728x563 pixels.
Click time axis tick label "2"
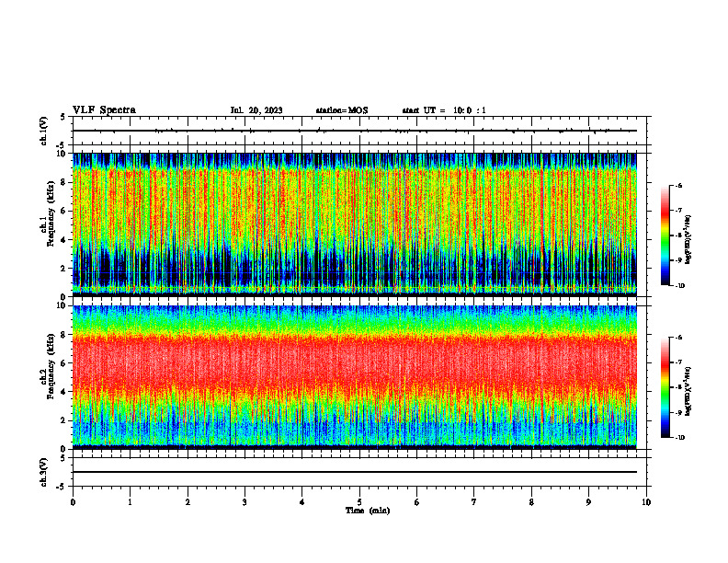coord(188,502)
